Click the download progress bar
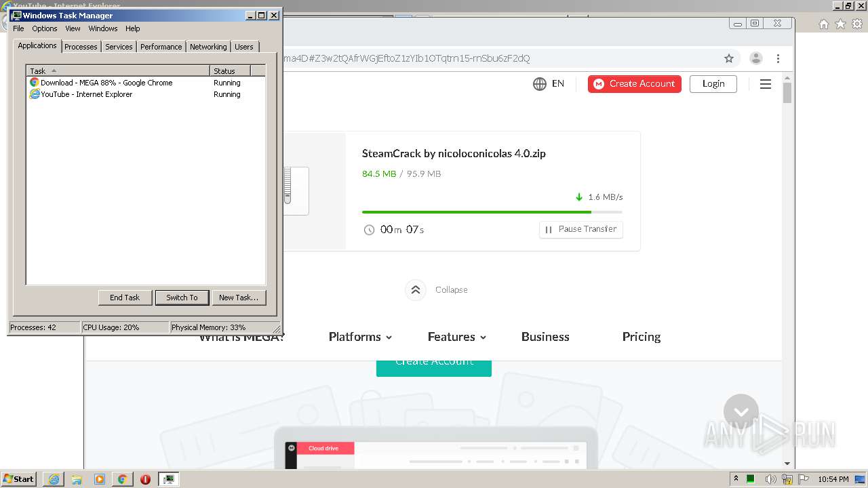The height and width of the screenshot is (488, 868). [x=492, y=212]
